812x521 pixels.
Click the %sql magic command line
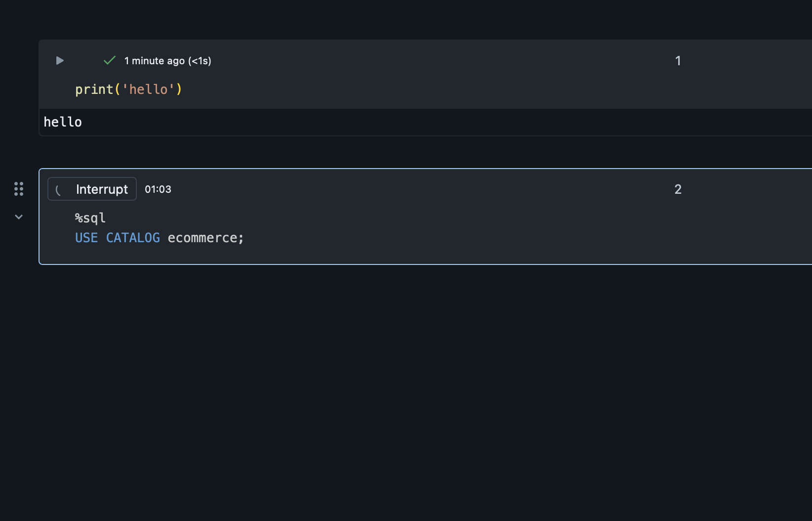point(90,218)
